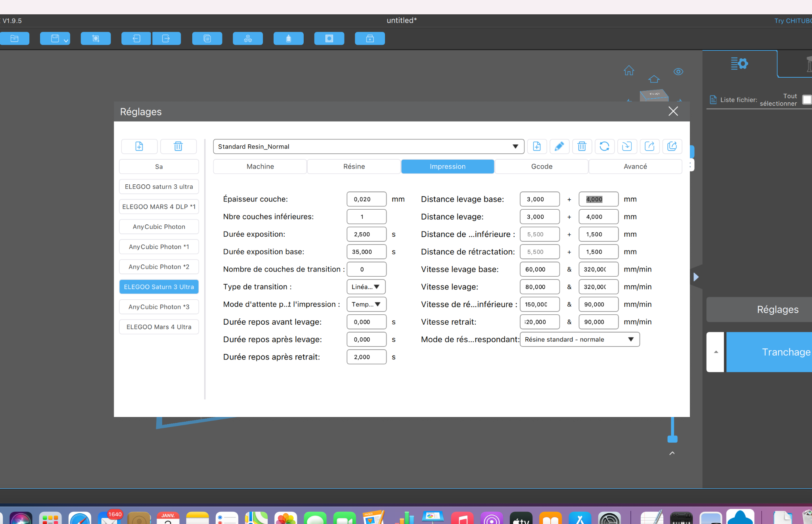Toggle the eye visibility icon in viewport

678,72
